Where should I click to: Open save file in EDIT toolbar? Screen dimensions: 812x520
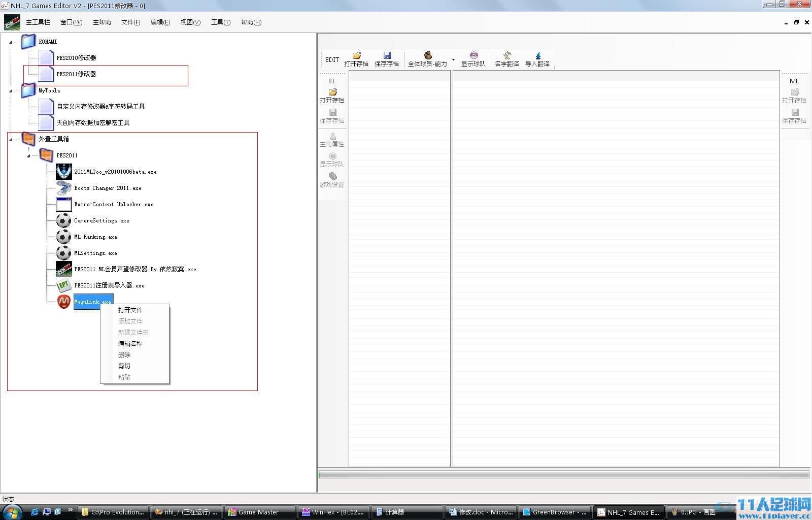[356, 59]
